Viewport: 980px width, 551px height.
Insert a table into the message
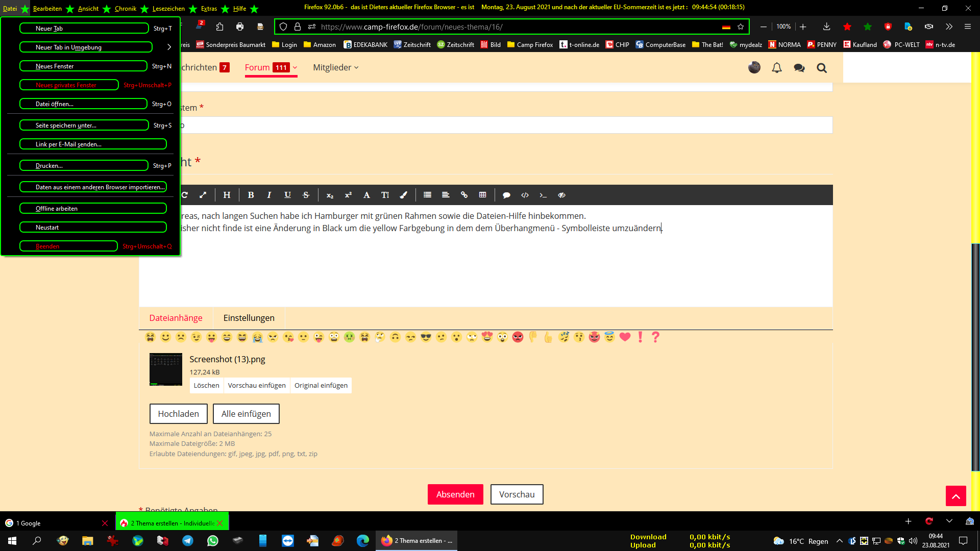tap(482, 195)
